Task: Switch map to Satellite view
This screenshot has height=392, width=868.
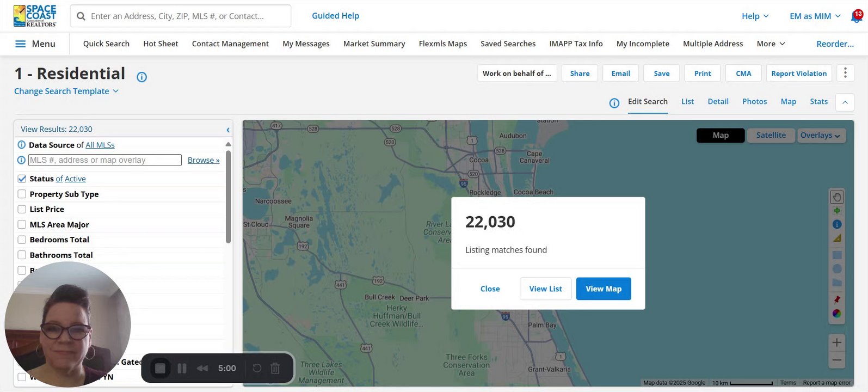Action: 771,135
